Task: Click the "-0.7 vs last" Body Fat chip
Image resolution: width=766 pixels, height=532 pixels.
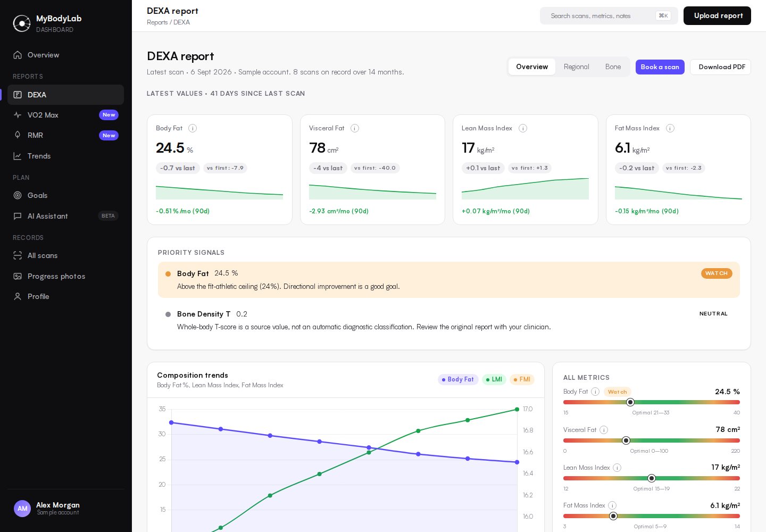Action: click(178, 168)
